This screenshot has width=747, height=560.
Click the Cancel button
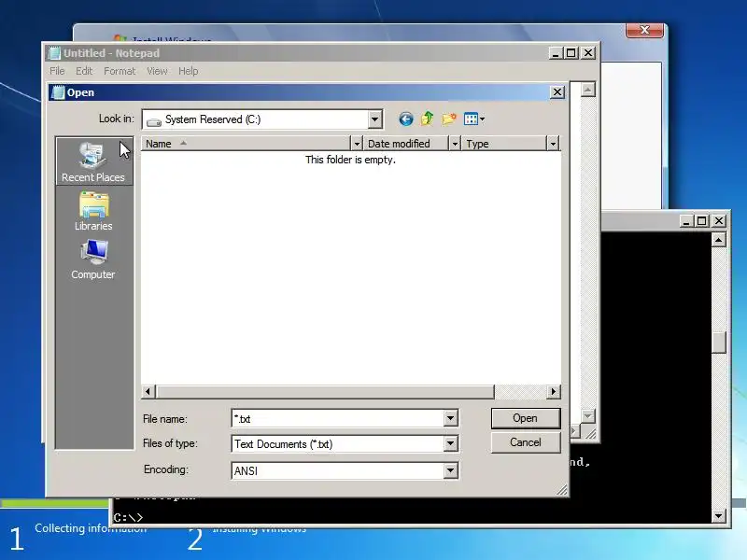click(526, 442)
